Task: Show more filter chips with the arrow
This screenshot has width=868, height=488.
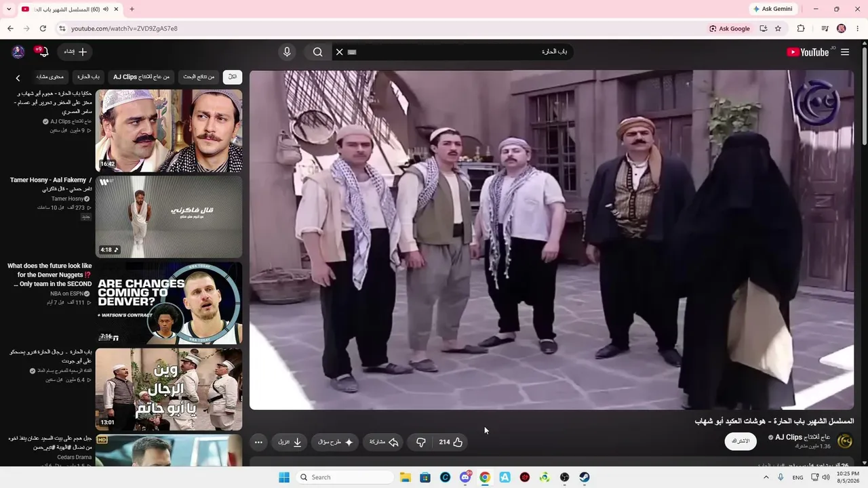Action: coord(18,78)
